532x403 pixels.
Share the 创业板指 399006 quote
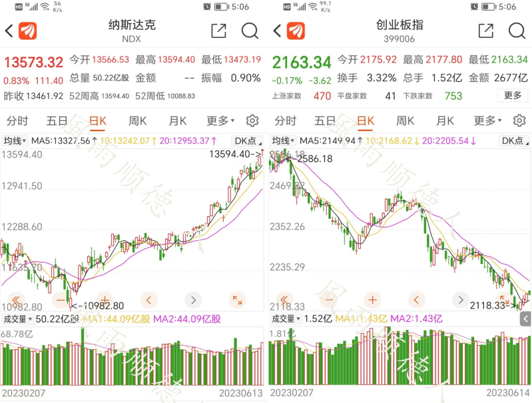click(486, 31)
